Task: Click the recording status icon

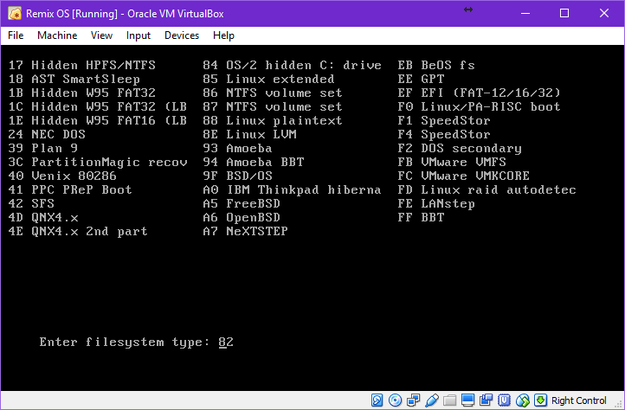Action: (x=486, y=400)
